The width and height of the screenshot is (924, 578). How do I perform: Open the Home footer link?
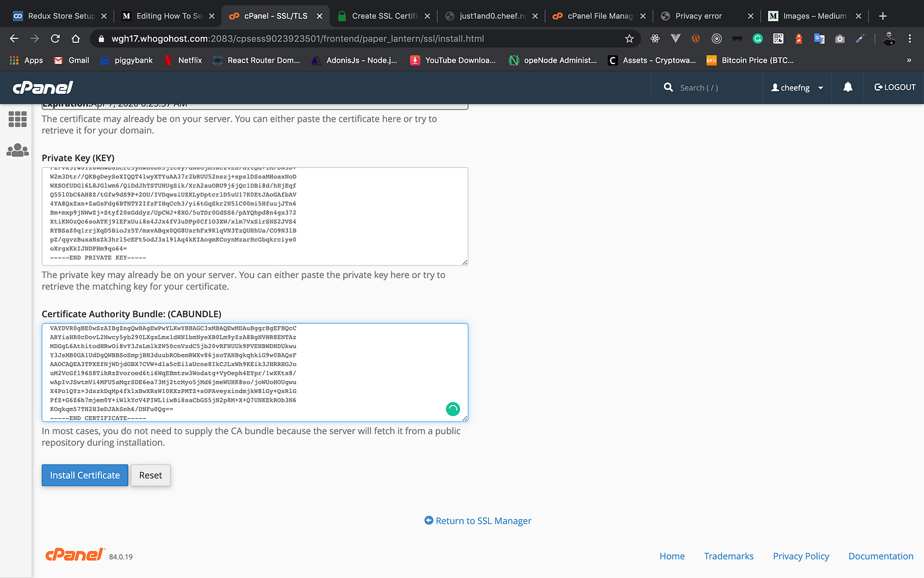coord(672,556)
